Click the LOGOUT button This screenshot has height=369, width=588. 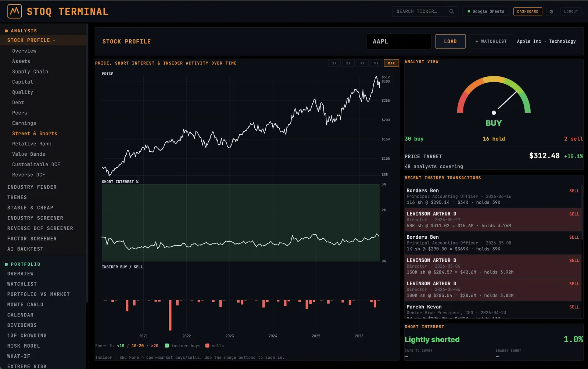[x=571, y=11]
